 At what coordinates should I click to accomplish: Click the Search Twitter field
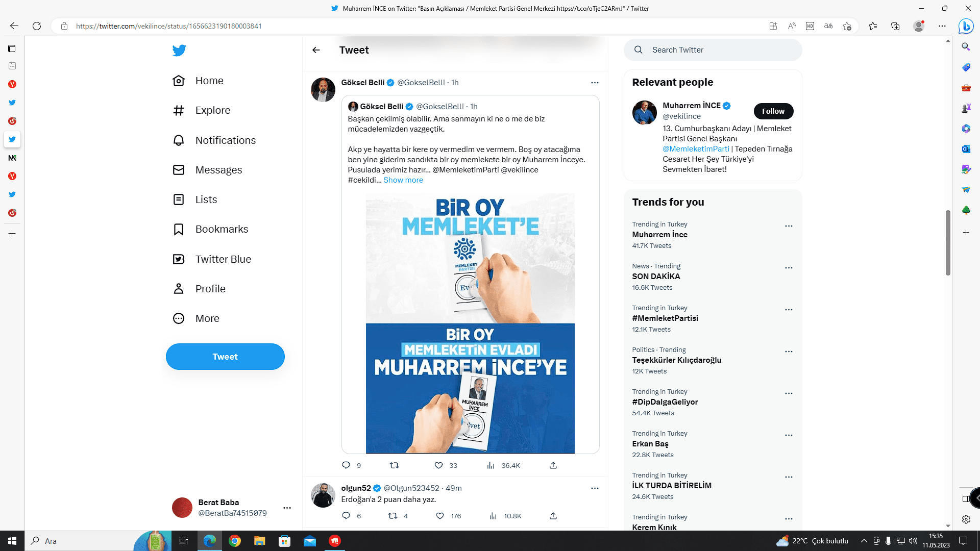coord(720,50)
